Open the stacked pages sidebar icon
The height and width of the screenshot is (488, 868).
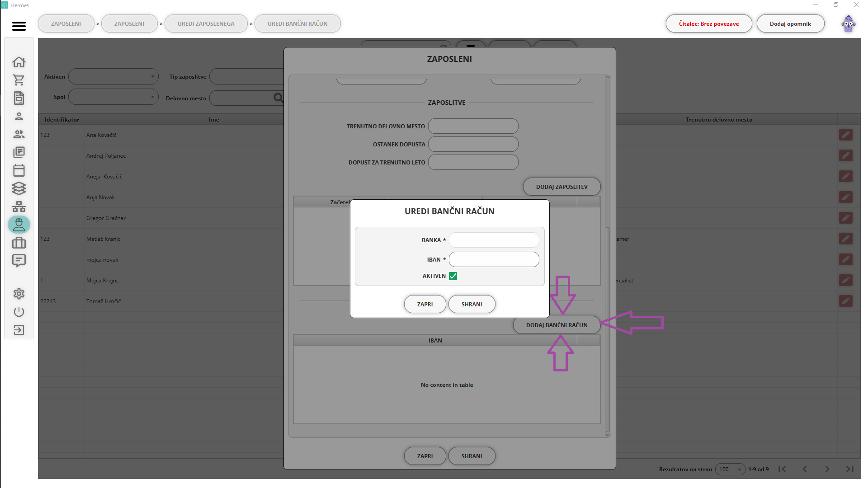pyautogui.click(x=19, y=152)
